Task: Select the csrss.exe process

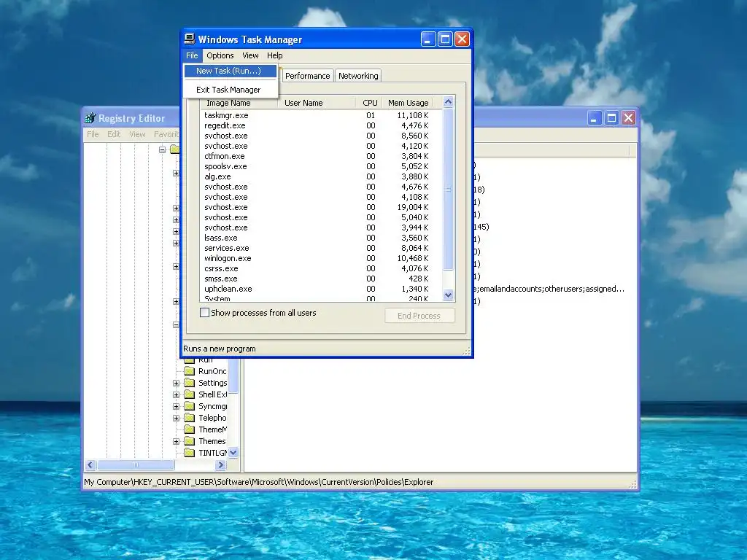Action: click(221, 268)
